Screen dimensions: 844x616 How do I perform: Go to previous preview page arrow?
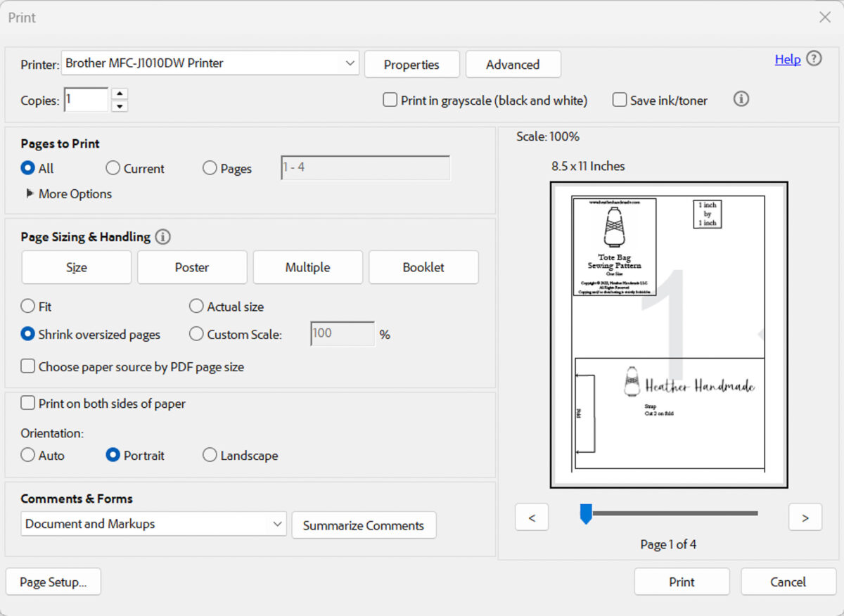click(532, 518)
